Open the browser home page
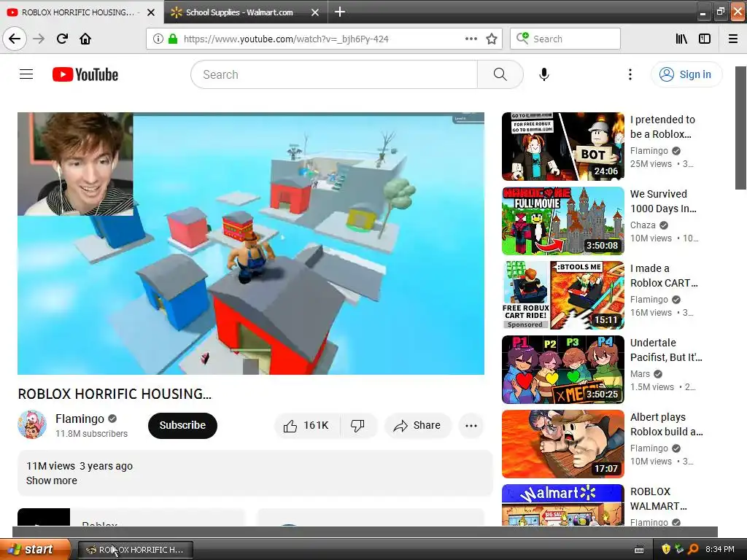 pyautogui.click(x=85, y=39)
